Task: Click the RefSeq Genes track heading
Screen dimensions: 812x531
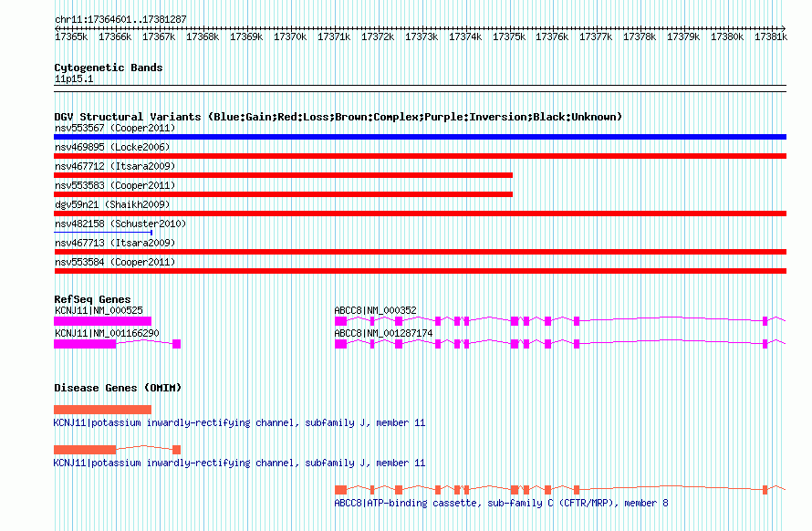Action: click(92, 299)
